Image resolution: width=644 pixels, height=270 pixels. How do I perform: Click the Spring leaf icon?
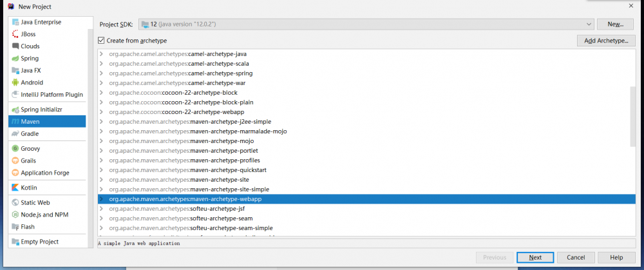(15, 58)
